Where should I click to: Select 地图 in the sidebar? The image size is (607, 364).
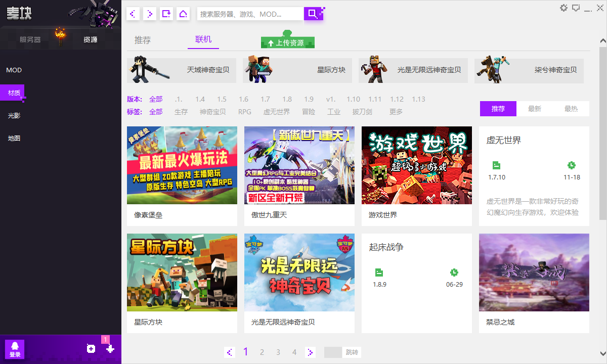(14, 138)
